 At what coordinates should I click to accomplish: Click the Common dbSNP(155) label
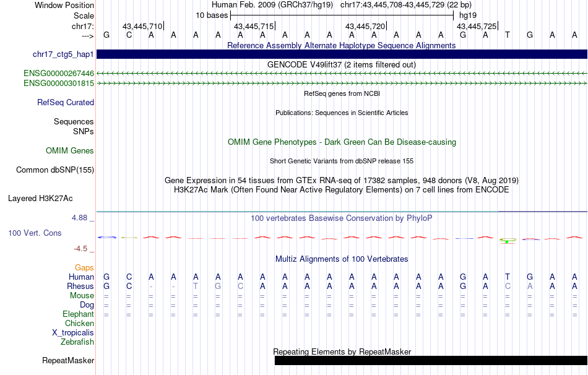tap(55, 170)
